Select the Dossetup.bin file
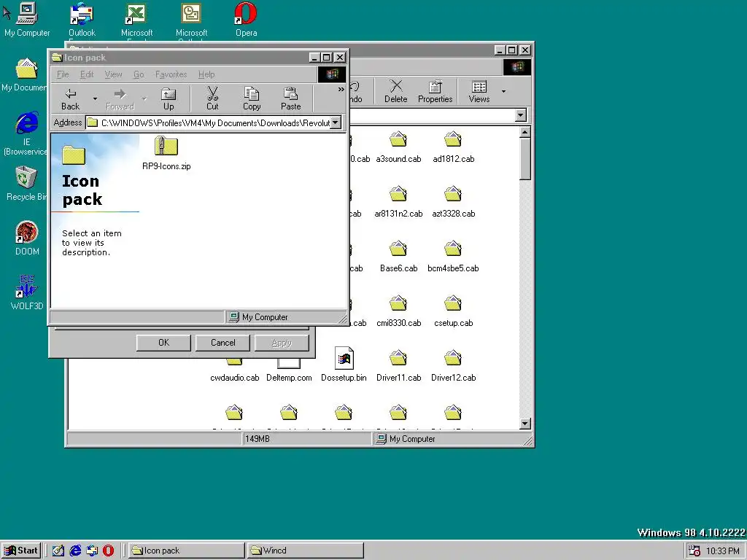This screenshot has height=560, width=747. [x=344, y=365]
